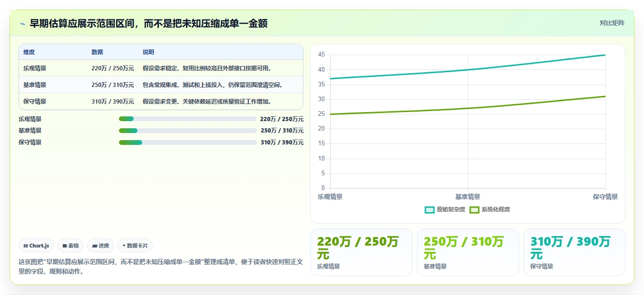Click the 乐观情景 label beside progress bars
The image size is (644, 295).
point(30,119)
